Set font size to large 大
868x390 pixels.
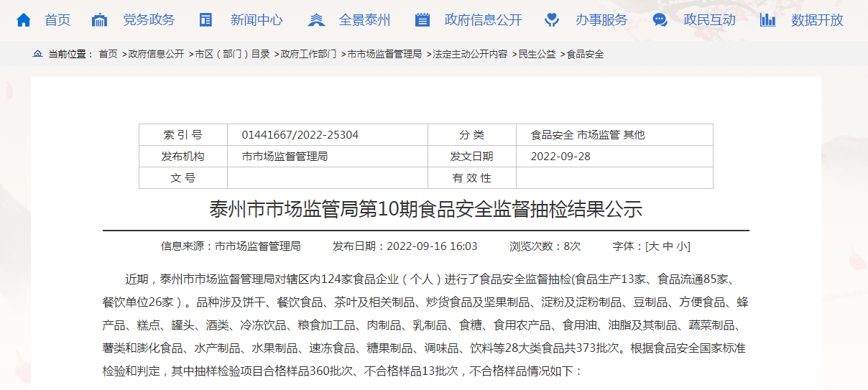[653, 246]
